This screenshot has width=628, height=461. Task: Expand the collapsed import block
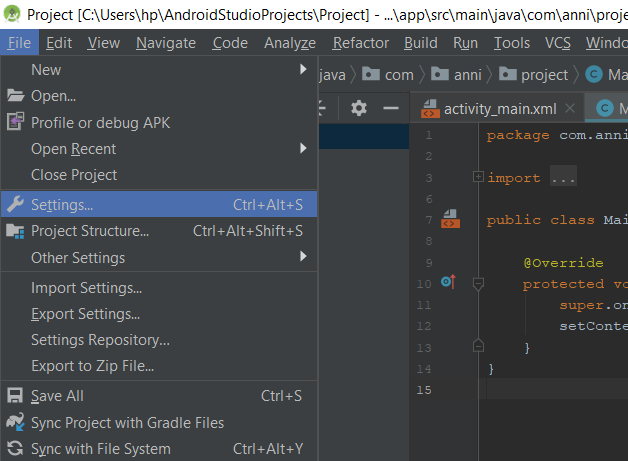click(x=479, y=177)
